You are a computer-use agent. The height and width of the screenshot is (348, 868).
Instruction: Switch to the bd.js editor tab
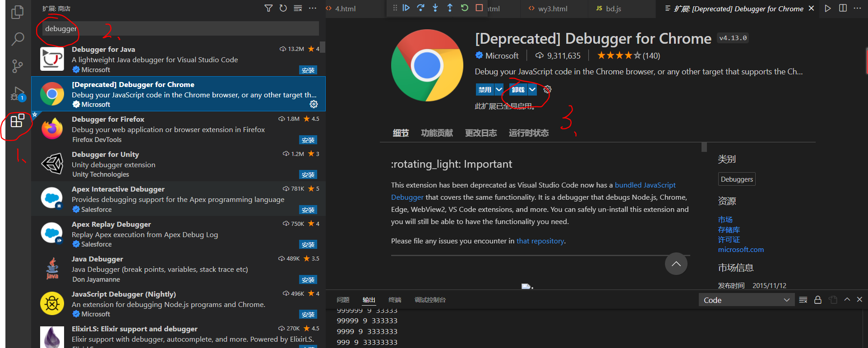click(613, 9)
